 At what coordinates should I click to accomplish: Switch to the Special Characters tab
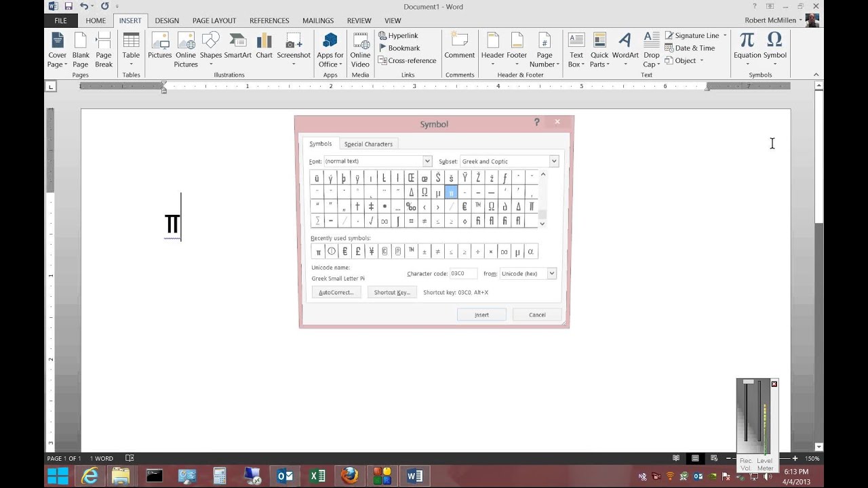(368, 144)
